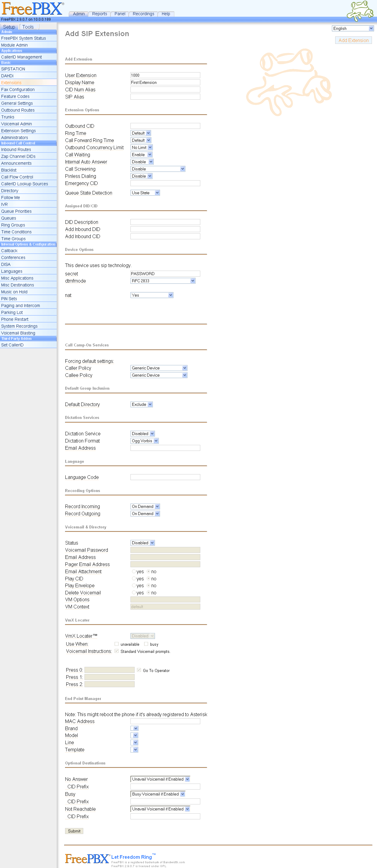This screenshot has width=377, height=868.
Task: Select no for Email Attachment
Action: tap(149, 571)
